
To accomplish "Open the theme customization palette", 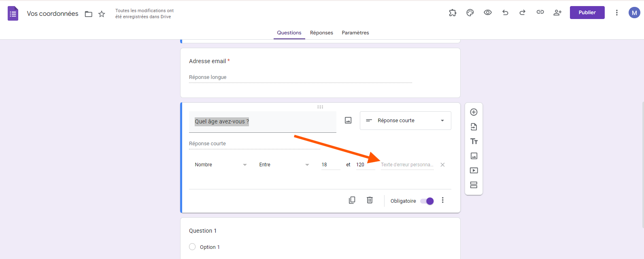I will 470,13.
